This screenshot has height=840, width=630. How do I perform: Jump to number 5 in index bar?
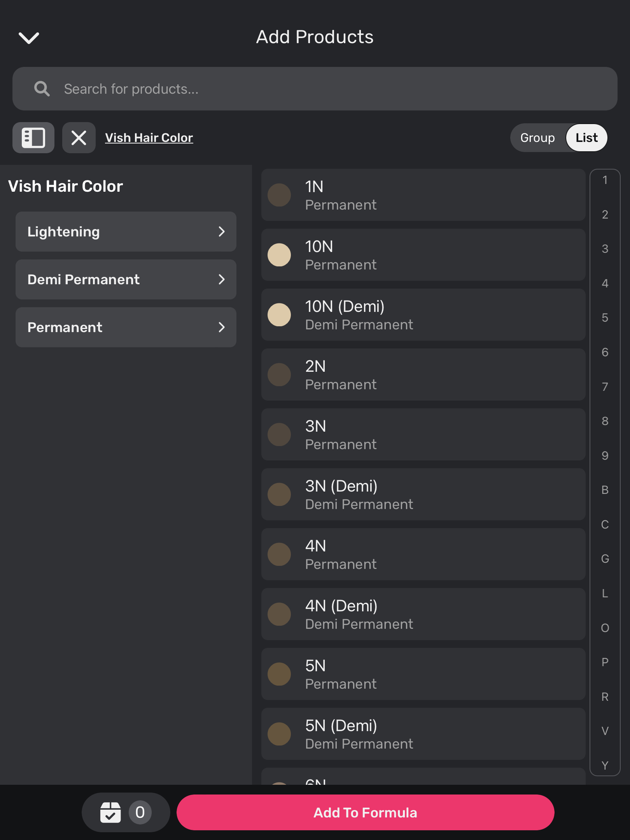point(605,318)
